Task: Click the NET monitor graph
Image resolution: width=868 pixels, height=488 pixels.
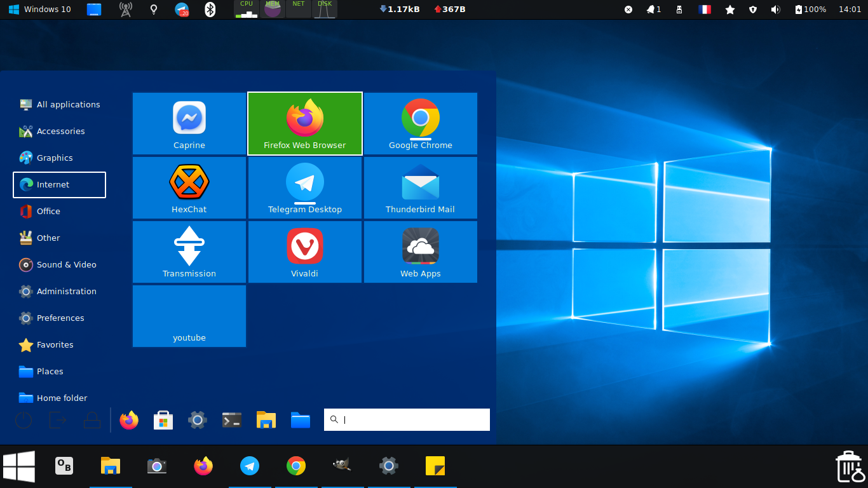Action: [299, 9]
